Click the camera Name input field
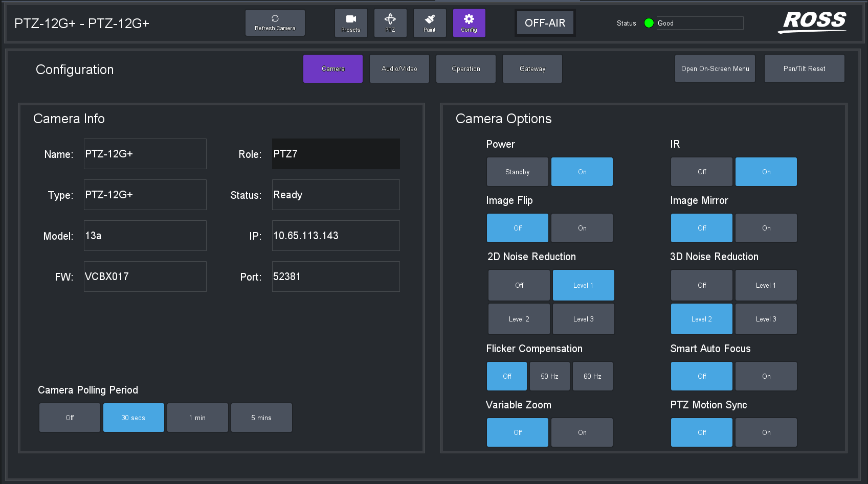Screen dimensions: 868x484 coord(145,154)
